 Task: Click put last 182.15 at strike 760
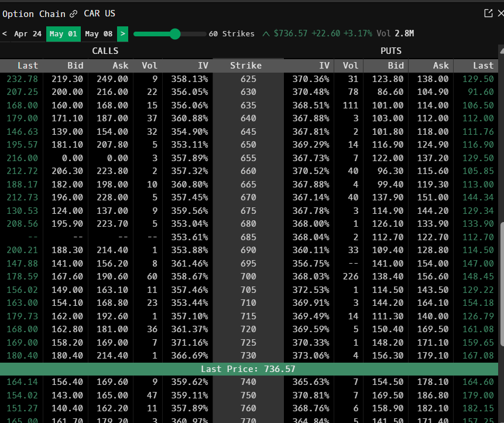tap(478, 408)
